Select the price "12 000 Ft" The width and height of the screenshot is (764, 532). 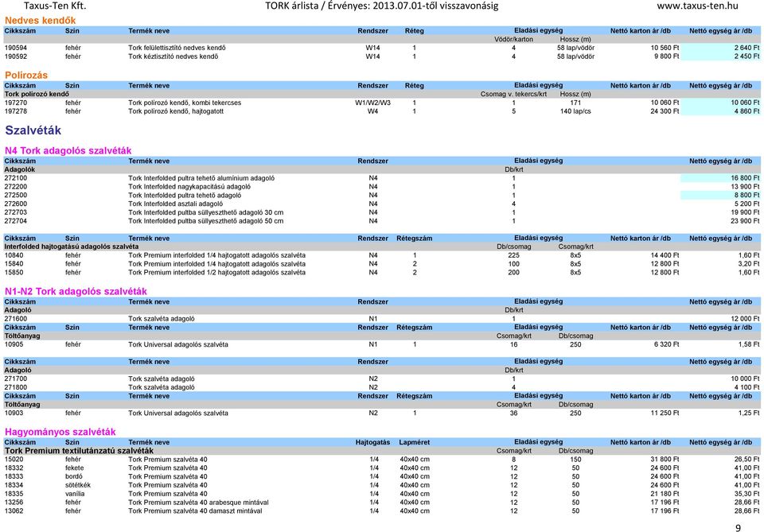(745, 319)
